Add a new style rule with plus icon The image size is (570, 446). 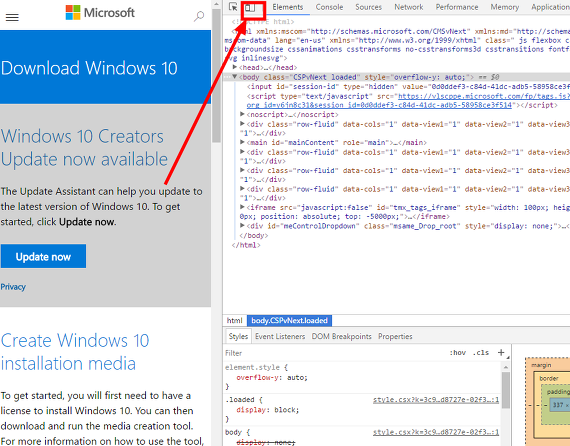pos(501,352)
